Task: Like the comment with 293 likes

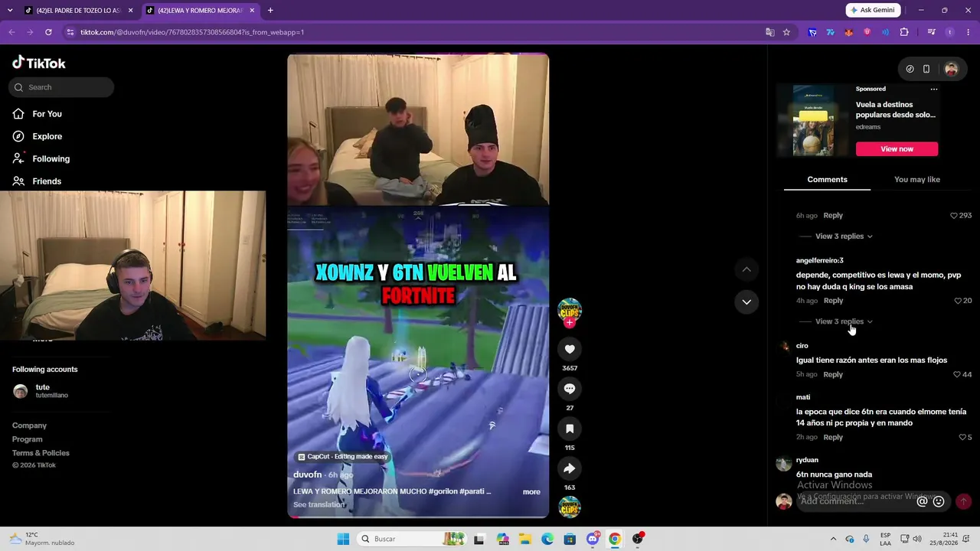Action: (x=954, y=216)
